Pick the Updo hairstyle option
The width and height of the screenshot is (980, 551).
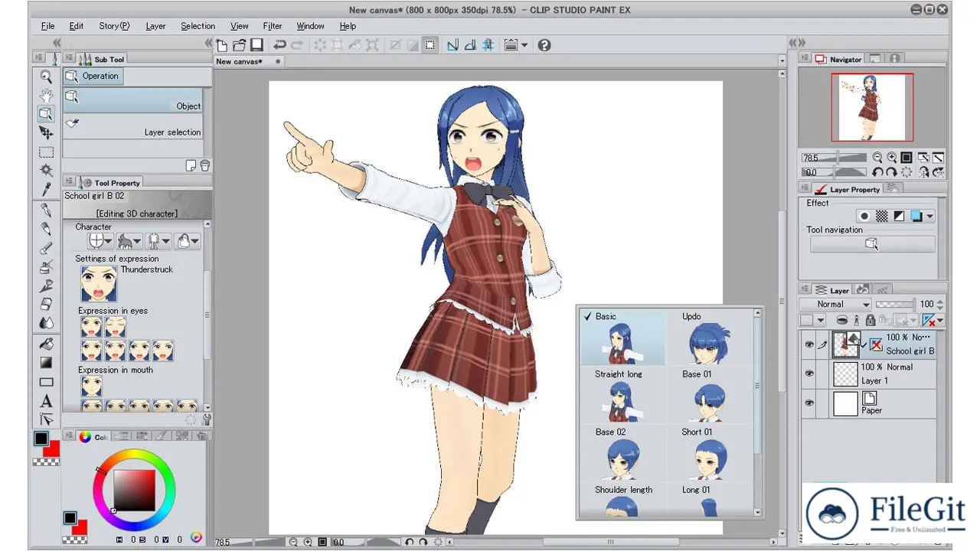tap(710, 337)
